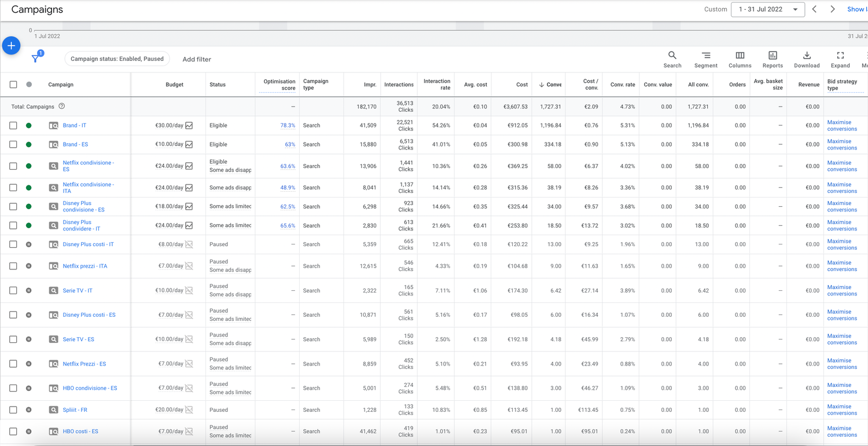This screenshot has width=868, height=446.
Task: Click the search campaign icon for Serie TV - IT
Action: (x=53, y=291)
